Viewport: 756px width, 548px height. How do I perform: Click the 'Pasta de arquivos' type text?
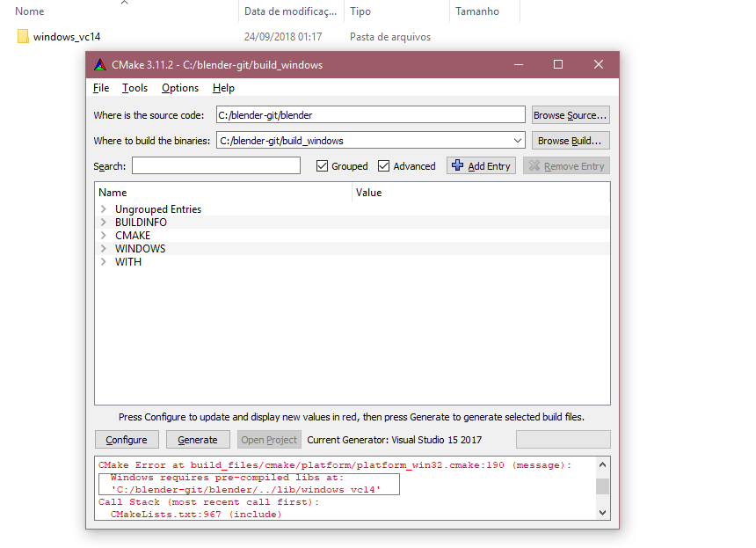[x=390, y=37]
